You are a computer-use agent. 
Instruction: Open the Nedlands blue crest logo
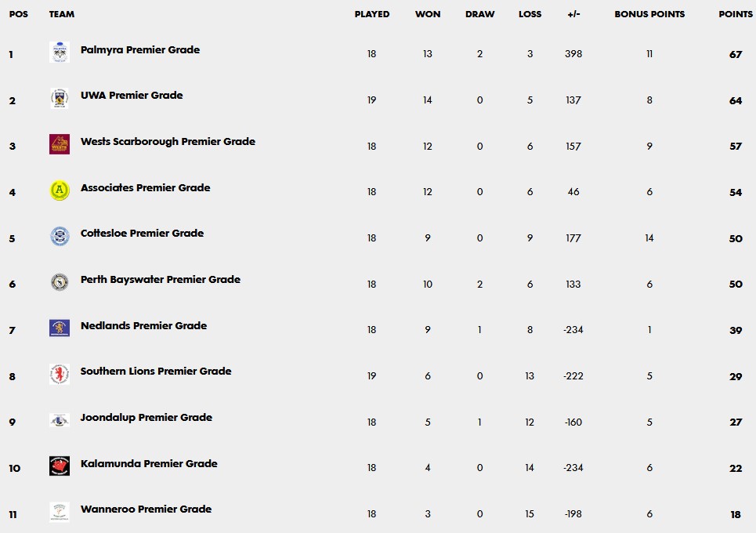click(60, 328)
